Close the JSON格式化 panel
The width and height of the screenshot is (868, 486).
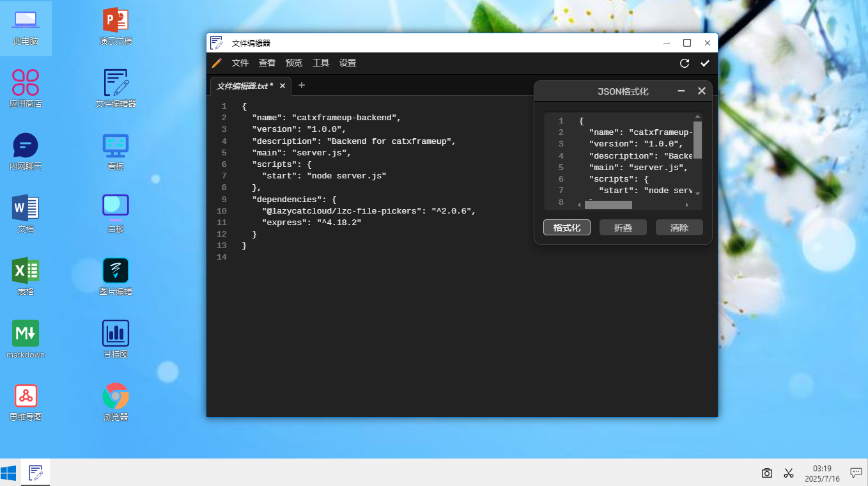point(702,91)
